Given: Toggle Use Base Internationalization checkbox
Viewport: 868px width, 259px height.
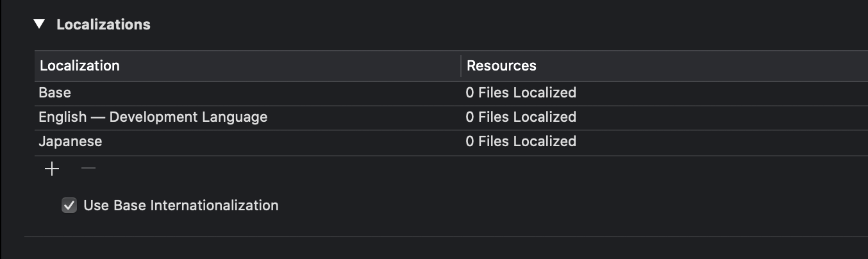Looking at the screenshot, I should tap(69, 206).
